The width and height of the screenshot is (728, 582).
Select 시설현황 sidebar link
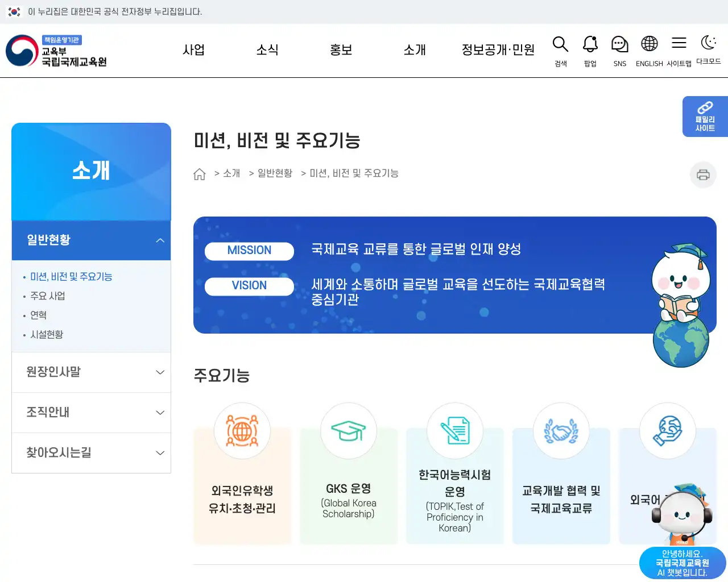[x=47, y=335]
